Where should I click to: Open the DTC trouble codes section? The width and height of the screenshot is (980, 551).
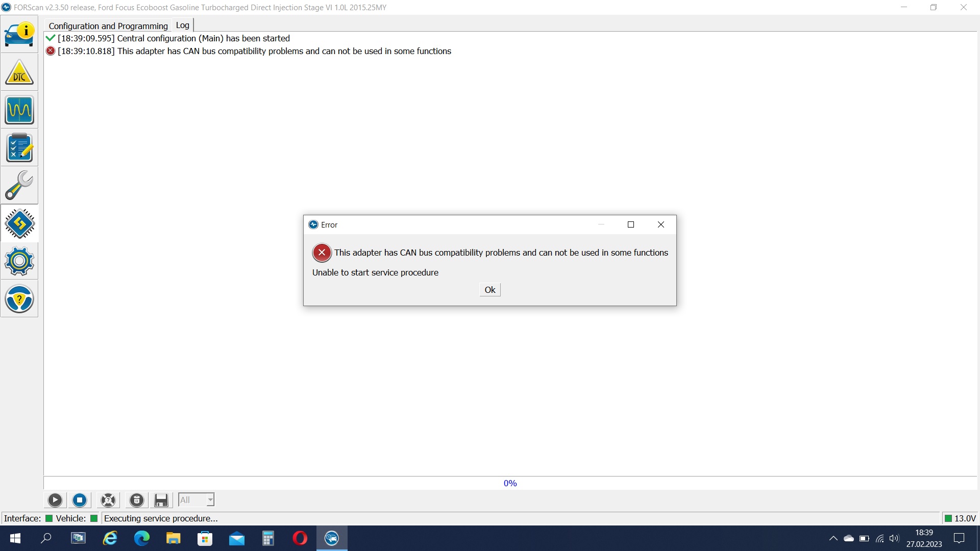tap(19, 72)
